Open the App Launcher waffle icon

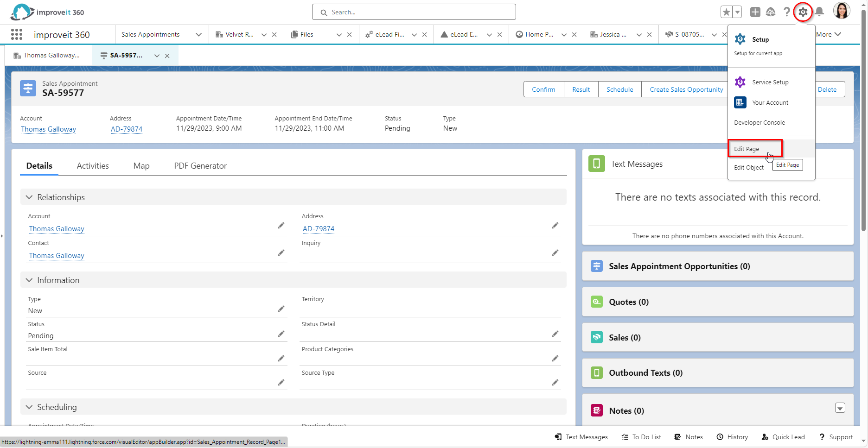[16, 34]
